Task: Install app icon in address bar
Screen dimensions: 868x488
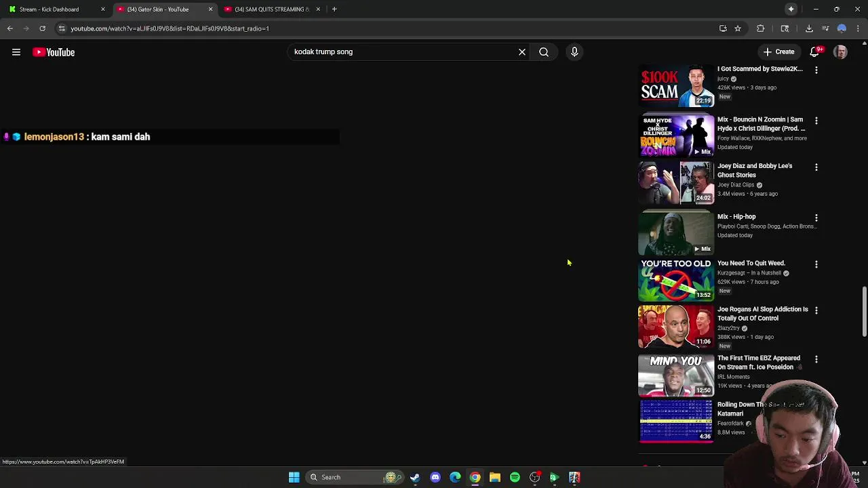Action: (x=723, y=28)
